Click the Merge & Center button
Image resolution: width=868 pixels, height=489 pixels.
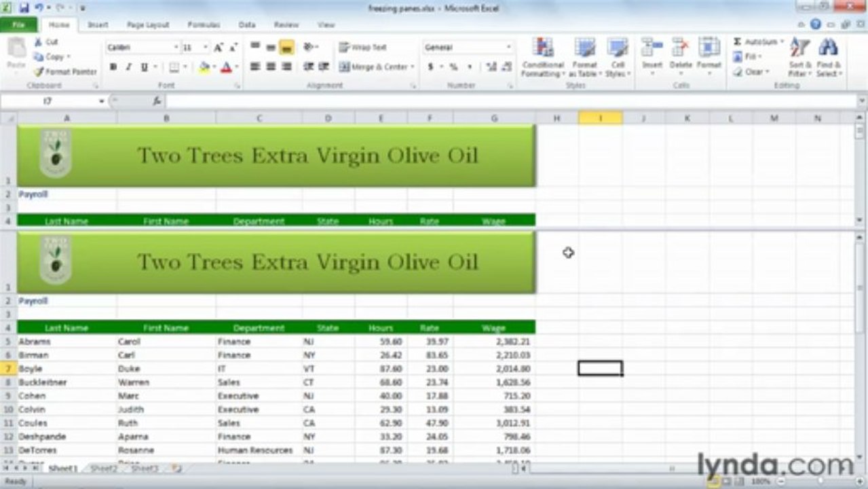click(373, 67)
